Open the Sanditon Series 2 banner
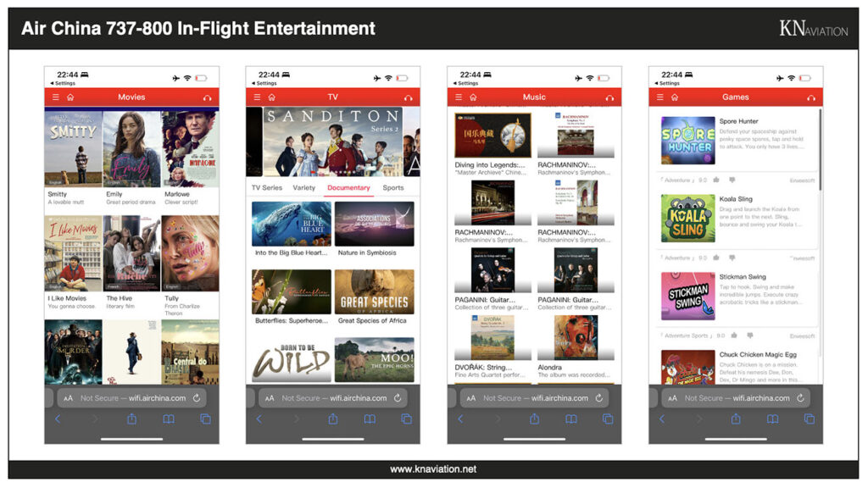The height and width of the screenshot is (488, 868). coord(332,142)
